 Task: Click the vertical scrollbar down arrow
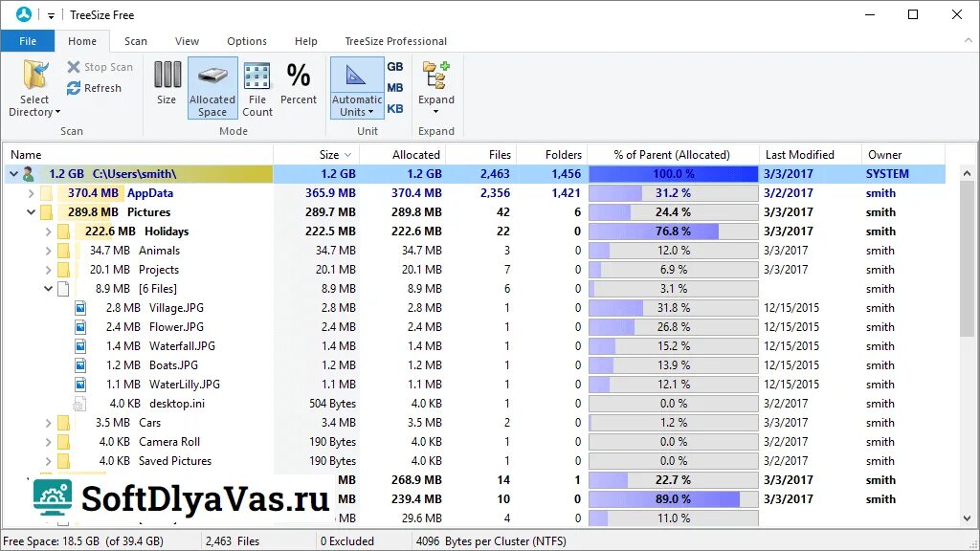(967, 518)
